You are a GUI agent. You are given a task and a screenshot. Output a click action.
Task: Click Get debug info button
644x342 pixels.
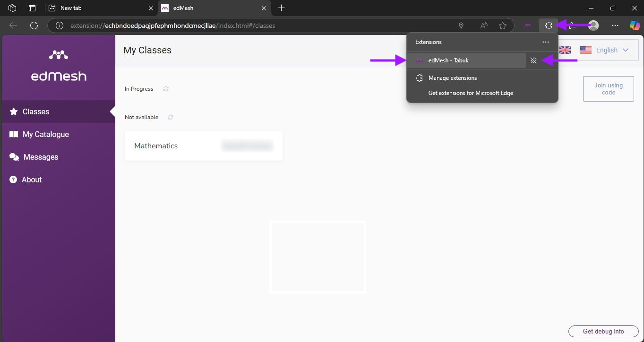tap(603, 331)
